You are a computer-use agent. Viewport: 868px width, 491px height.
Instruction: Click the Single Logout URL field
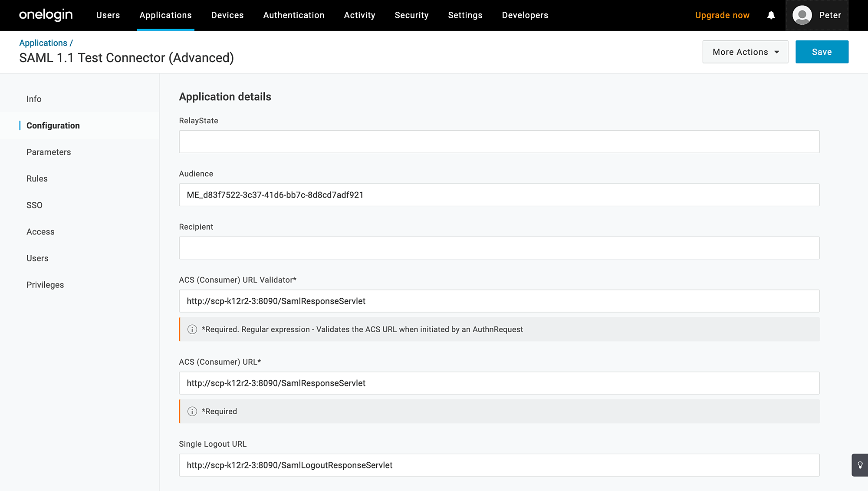coord(499,465)
